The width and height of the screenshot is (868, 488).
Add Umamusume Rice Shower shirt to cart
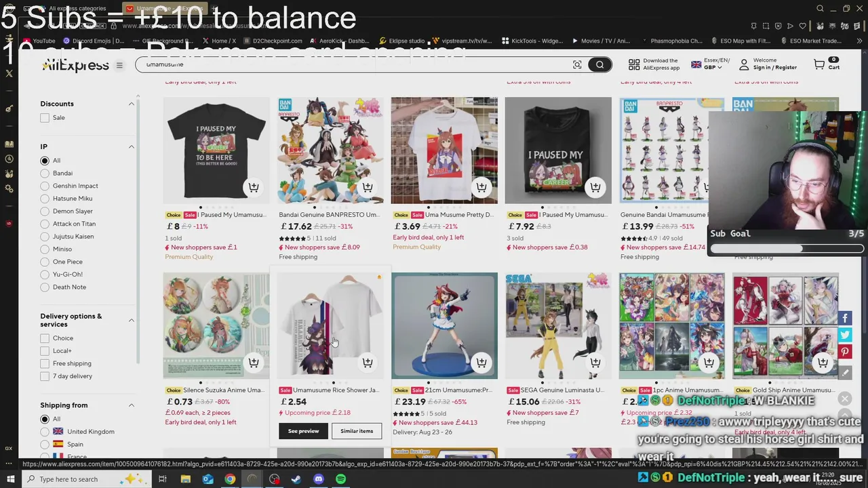[x=368, y=363]
